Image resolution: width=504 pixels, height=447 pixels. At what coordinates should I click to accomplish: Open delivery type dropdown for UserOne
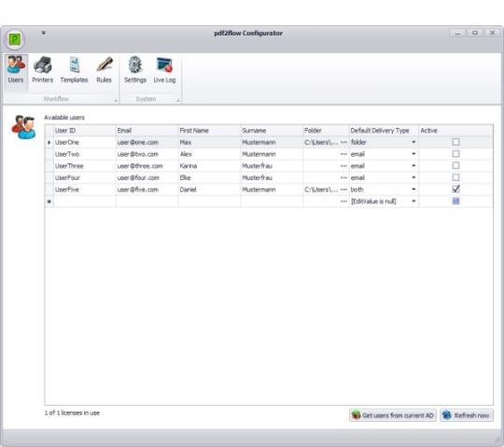(x=413, y=142)
